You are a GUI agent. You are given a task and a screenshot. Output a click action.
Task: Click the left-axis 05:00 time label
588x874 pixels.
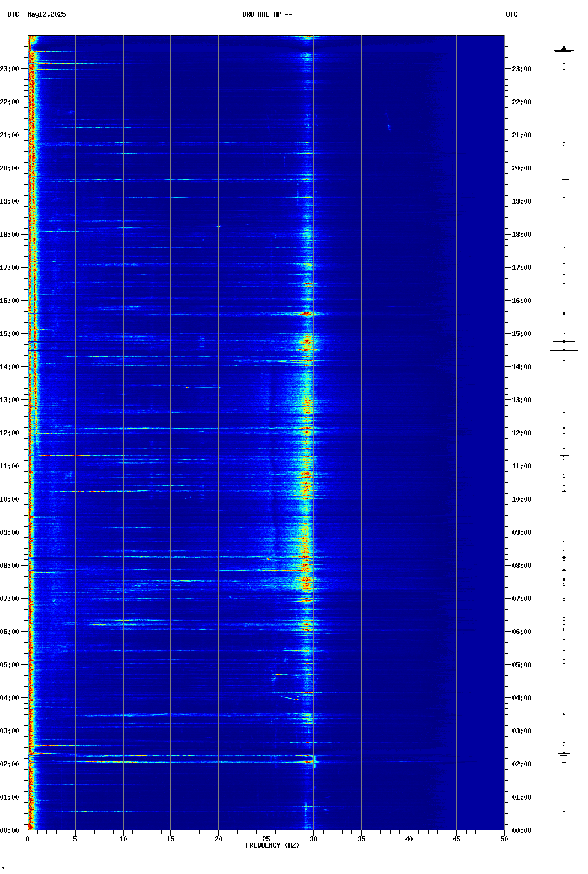coord(9,665)
